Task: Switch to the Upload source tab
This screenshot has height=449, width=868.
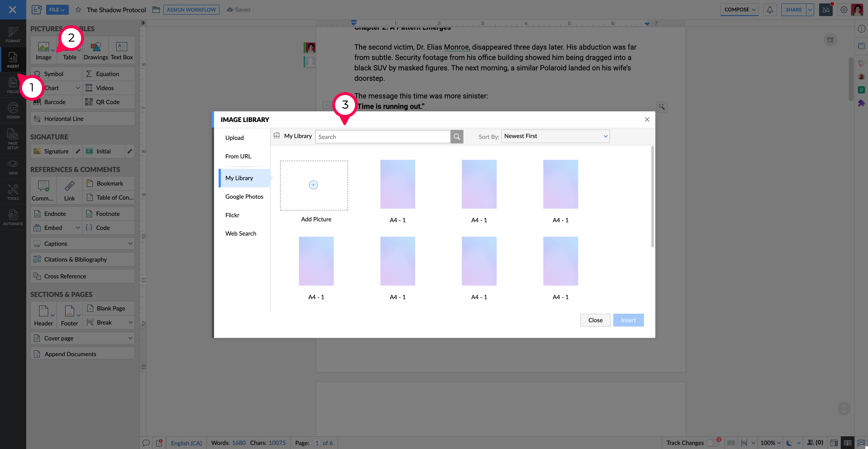Action: pos(234,138)
